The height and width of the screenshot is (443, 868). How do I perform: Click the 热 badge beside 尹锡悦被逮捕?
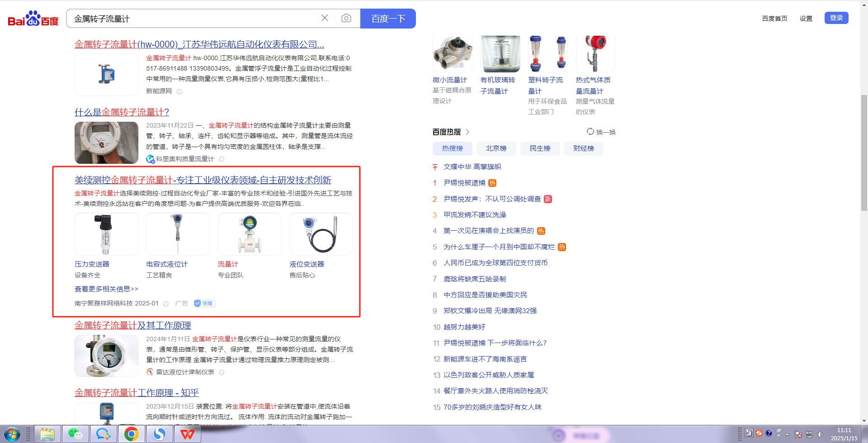click(x=492, y=183)
